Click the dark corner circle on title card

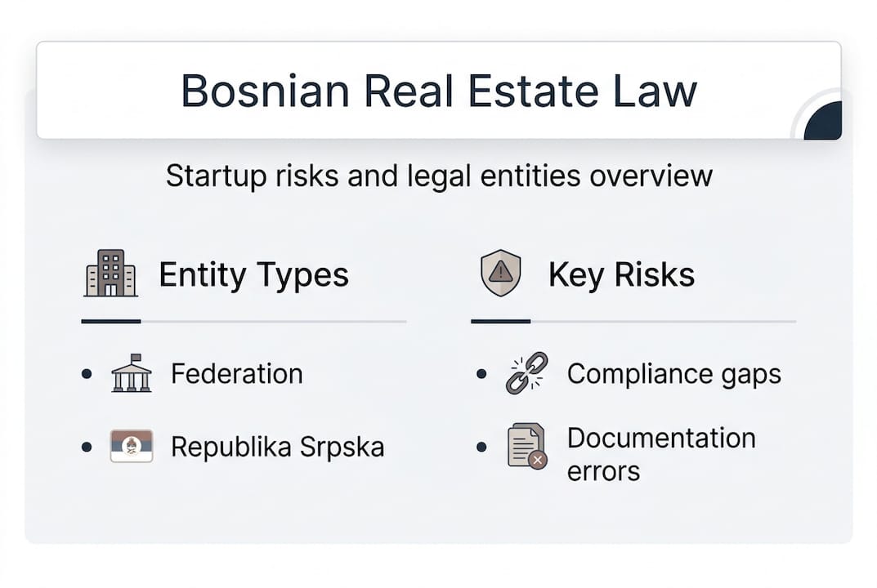click(x=824, y=122)
